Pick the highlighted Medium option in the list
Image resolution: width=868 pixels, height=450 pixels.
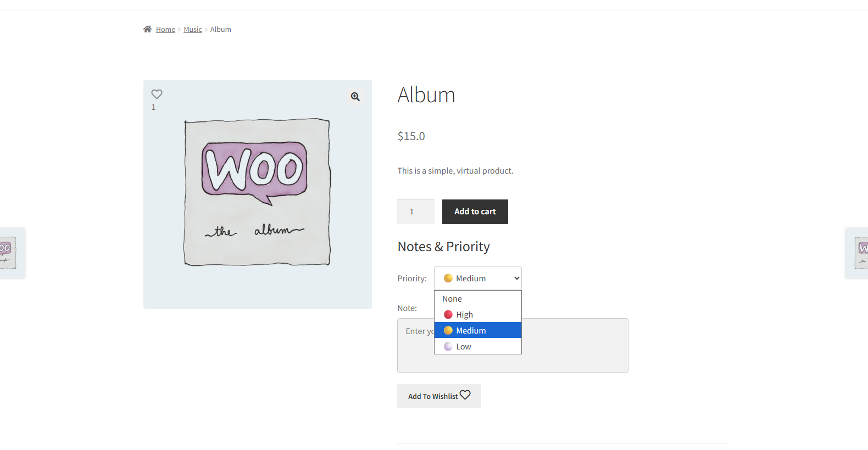pyautogui.click(x=471, y=331)
